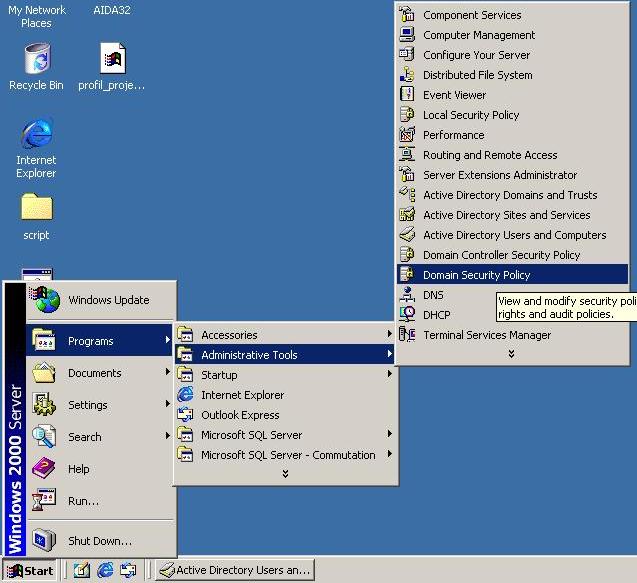Expand Microsoft SQL Server - Commutation arrow
This screenshot has width=637, height=583.
click(390, 454)
